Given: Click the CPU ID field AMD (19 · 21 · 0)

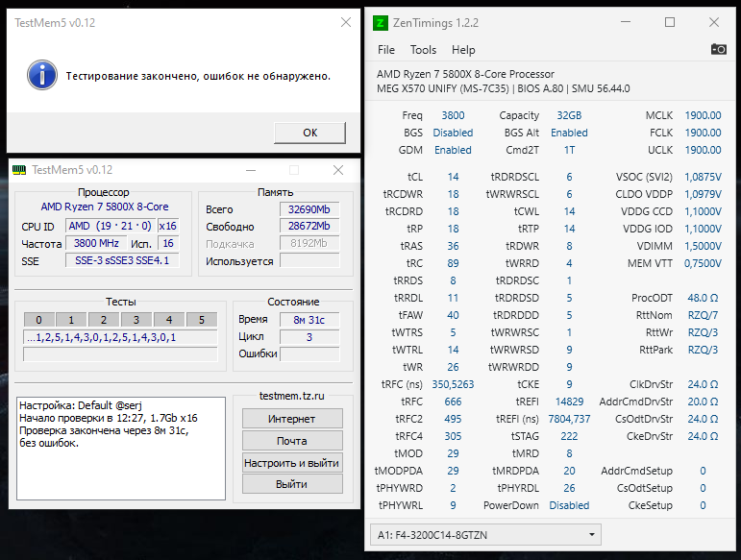Looking at the screenshot, I should point(111,226).
